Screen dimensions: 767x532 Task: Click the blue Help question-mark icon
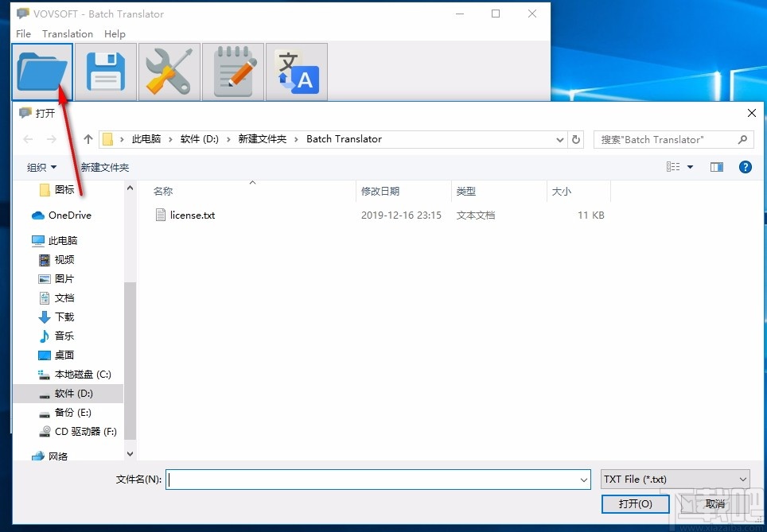click(745, 167)
